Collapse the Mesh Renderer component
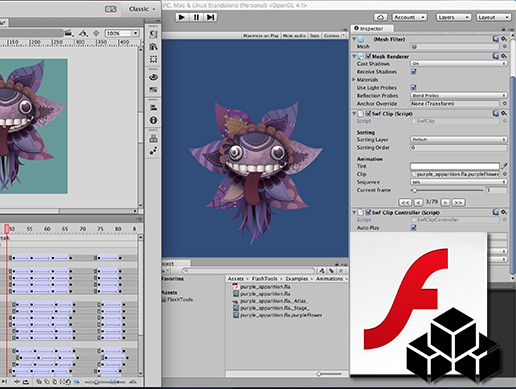The width and height of the screenshot is (516, 389). point(354,56)
